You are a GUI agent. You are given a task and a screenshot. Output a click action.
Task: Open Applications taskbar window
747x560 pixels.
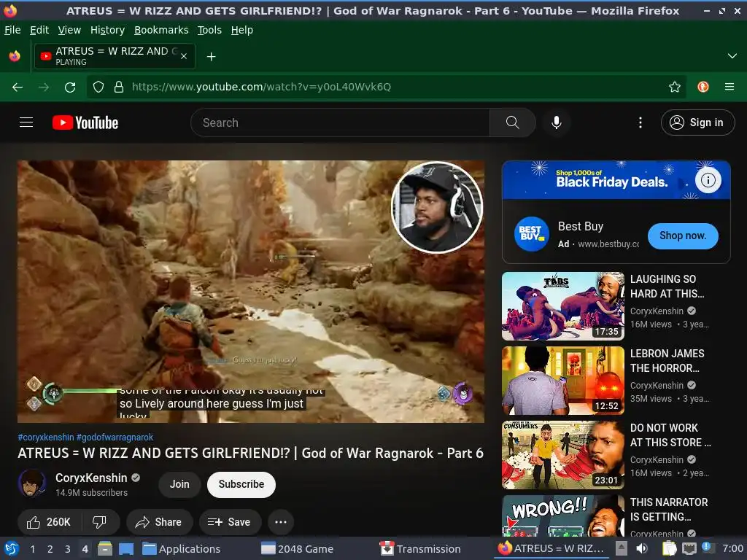tap(182, 549)
